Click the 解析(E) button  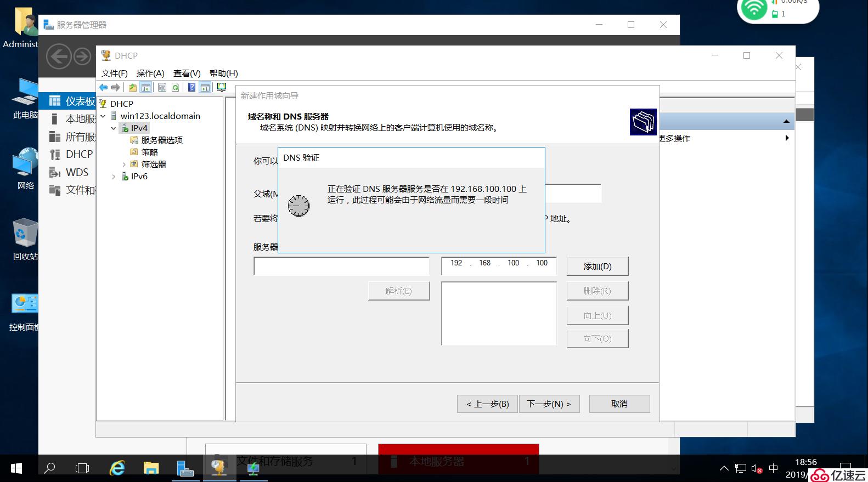[x=399, y=291]
